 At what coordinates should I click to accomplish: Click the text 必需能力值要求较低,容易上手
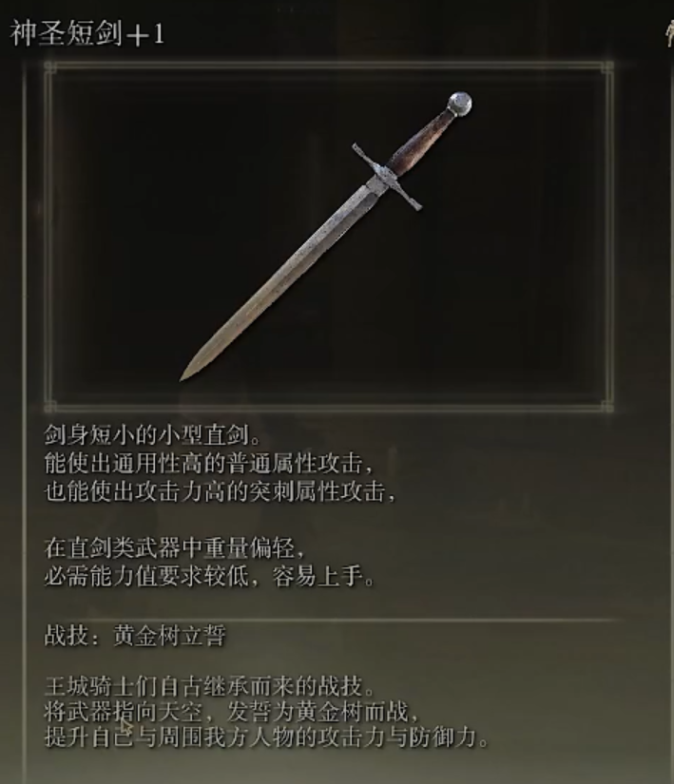coord(209,577)
